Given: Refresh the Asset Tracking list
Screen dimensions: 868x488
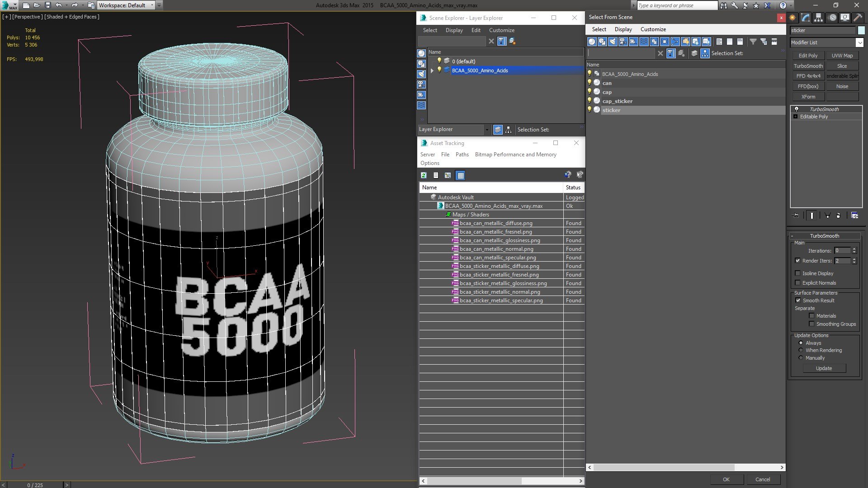Looking at the screenshot, I should click(x=424, y=175).
